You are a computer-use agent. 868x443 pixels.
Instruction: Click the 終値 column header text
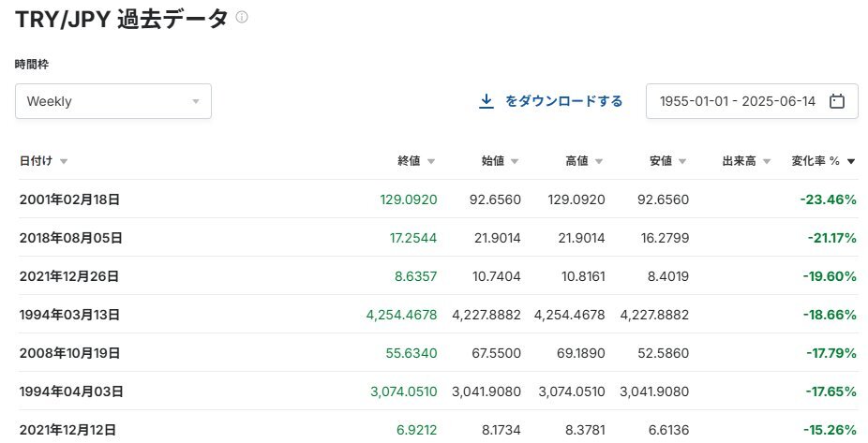[409, 161]
